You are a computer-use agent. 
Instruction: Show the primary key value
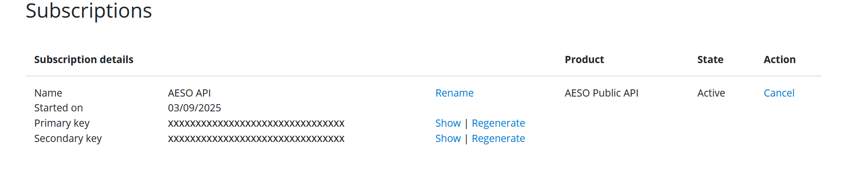(448, 123)
